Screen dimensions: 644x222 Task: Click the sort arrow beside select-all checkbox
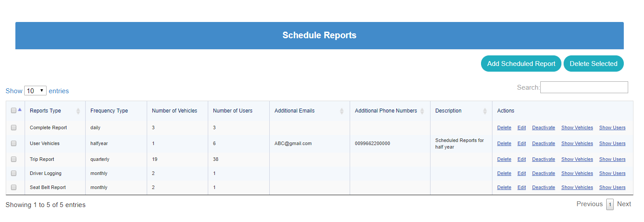click(x=20, y=110)
